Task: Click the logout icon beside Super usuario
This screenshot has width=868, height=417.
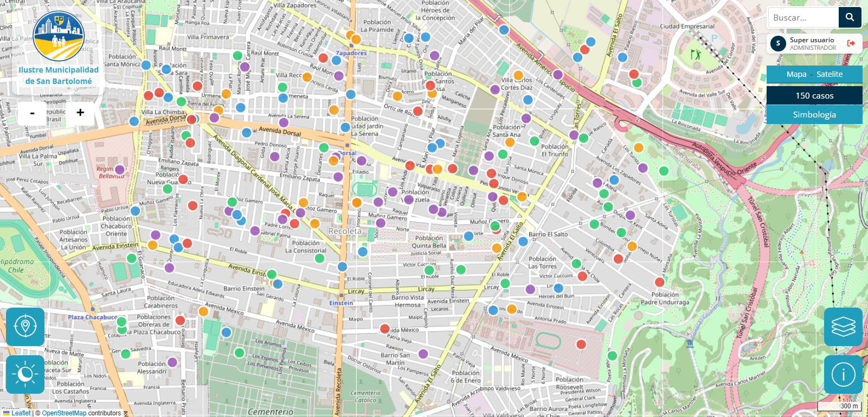Action: pos(851,43)
